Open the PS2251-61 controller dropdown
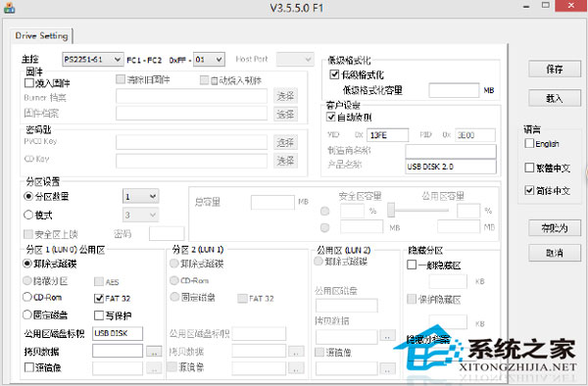 (93, 60)
